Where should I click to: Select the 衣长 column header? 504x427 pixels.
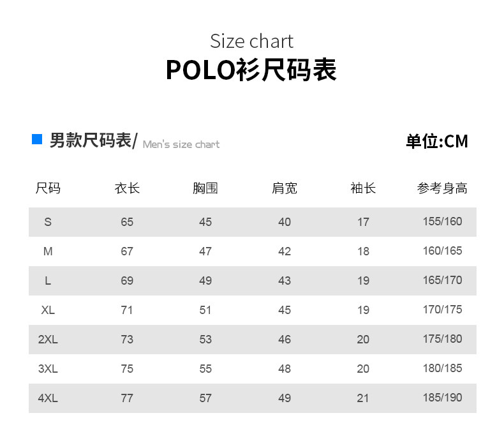[x=127, y=188]
